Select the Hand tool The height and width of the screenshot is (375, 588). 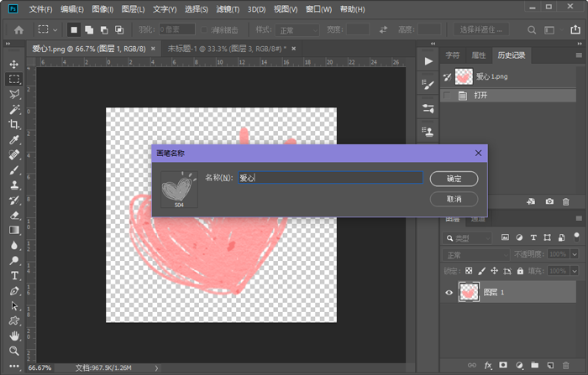[x=14, y=336]
